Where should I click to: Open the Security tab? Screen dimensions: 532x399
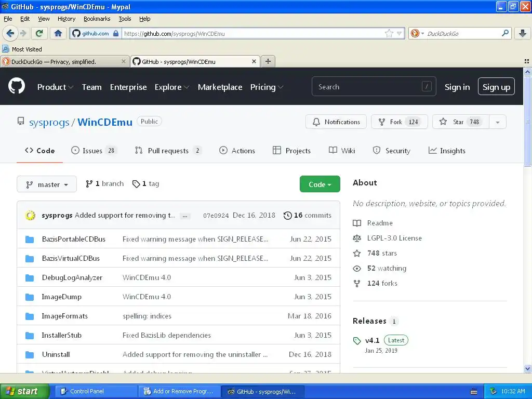click(392, 151)
